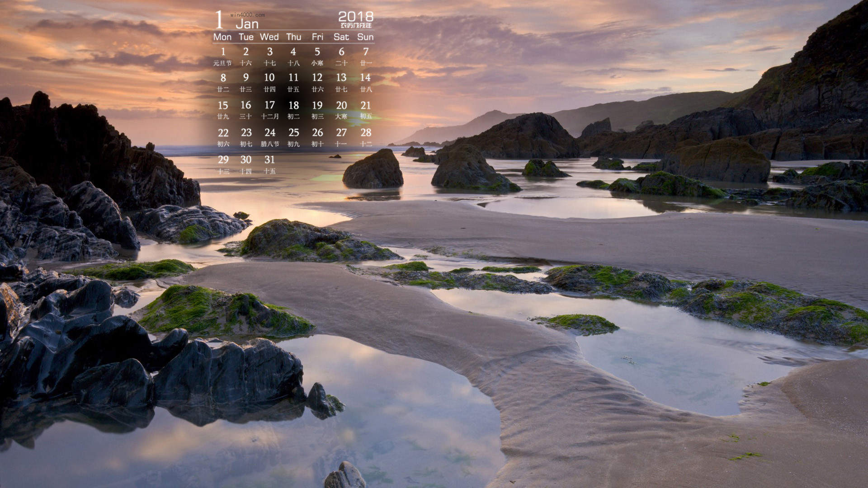Click the "十二月" lunar month label
868x488 pixels.
click(x=270, y=117)
